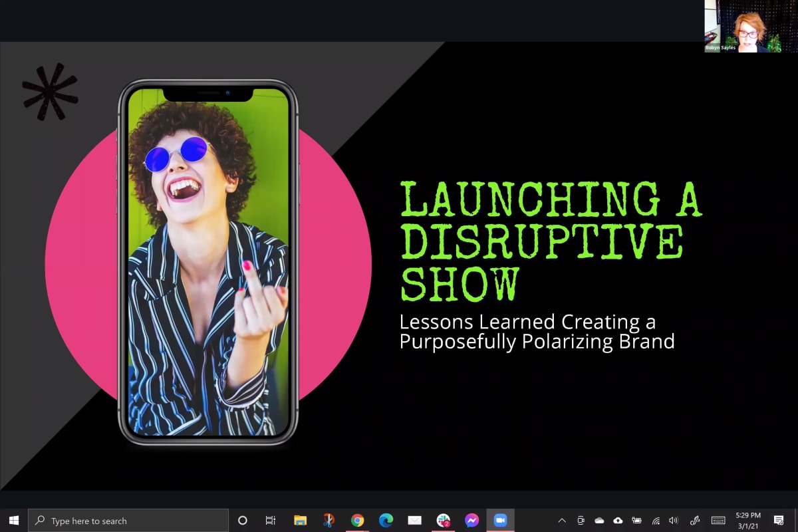Switch to the Zoom meeting app

click(500, 520)
